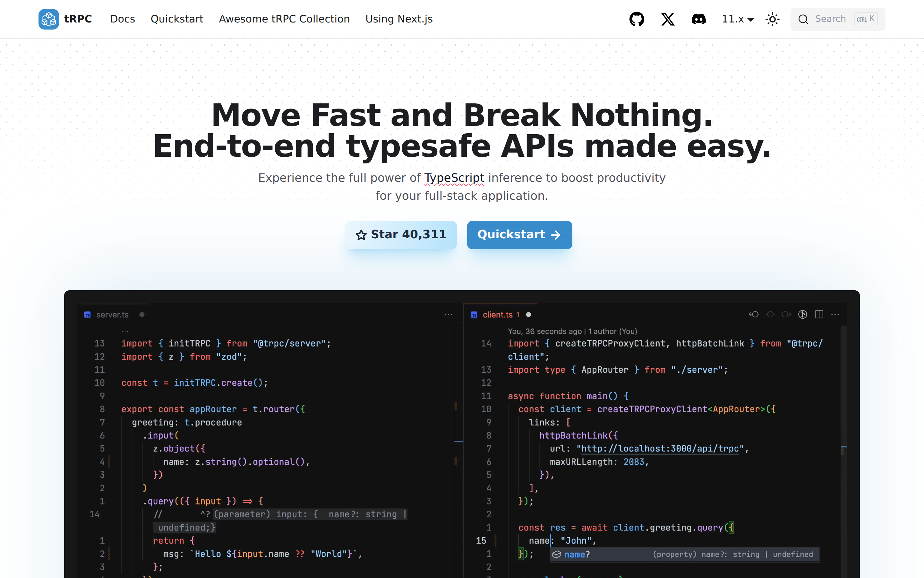Click the "greeting: t.procedure" line
Image resolution: width=924 pixels, height=578 pixels.
tap(187, 422)
